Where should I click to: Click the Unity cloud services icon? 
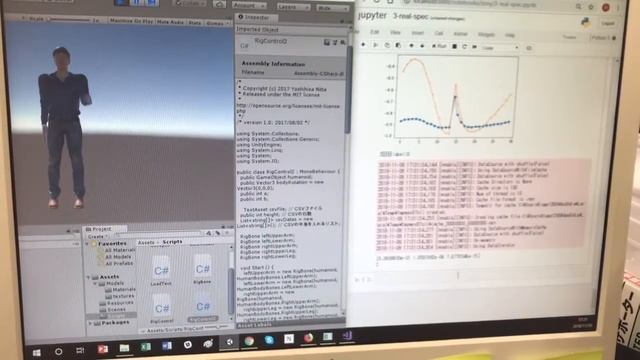click(x=219, y=4)
